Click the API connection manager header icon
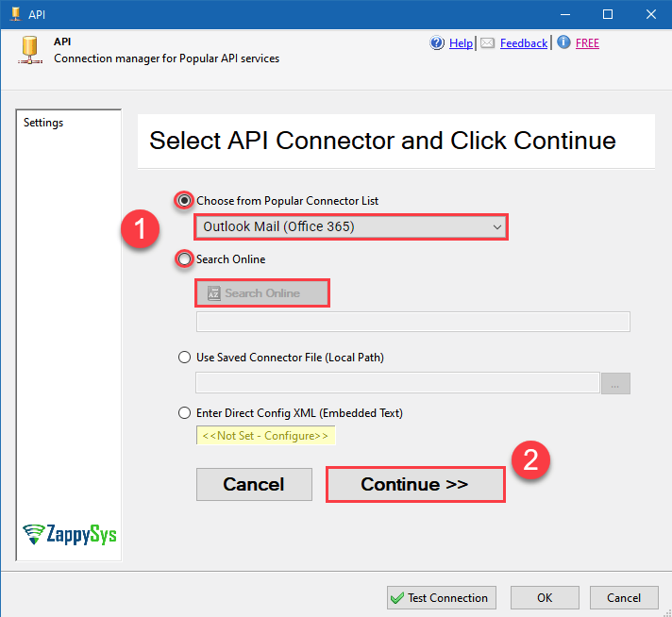The width and height of the screenshot is (672, 617). [x=30, y=51]
